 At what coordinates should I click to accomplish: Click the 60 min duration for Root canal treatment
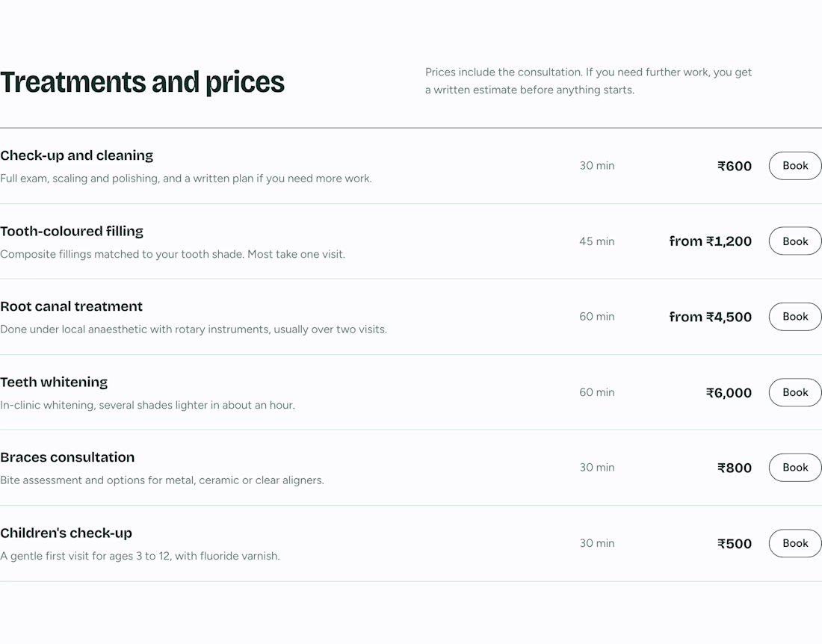tap(596, 317)
